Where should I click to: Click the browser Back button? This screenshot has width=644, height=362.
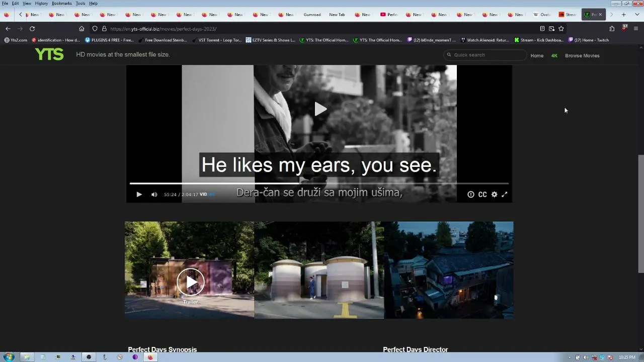tap(8, 29)
